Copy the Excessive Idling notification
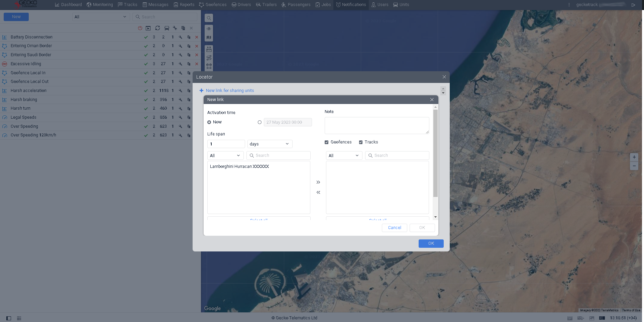The width and height of the screenshot is (644, 322). (189, 64)
